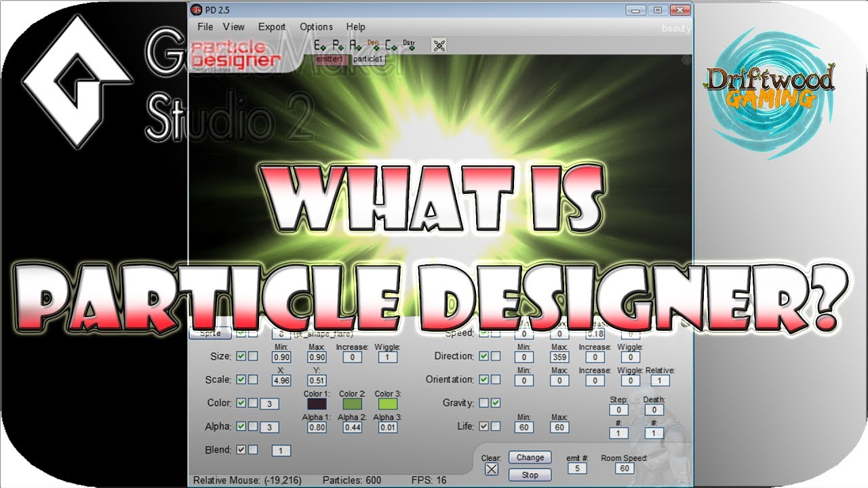The height and width of the screenshot is (488, 868).
Task: Click the 'Particles: 600' status text
Action: pos(352,480)
